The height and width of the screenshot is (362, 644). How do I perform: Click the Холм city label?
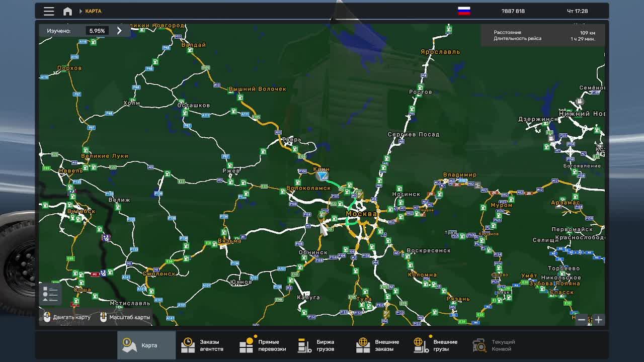(131, 103)
